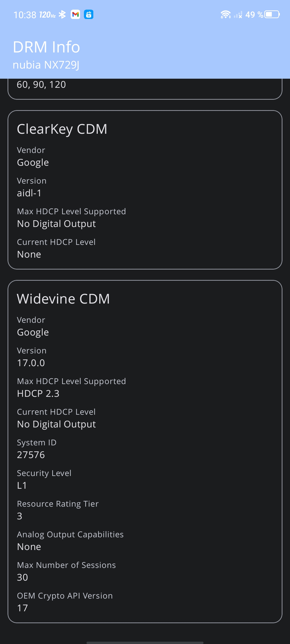The height and width of the screenshot is (644, 290).
Task: Tap the battery indicator icon
Action: (x=272, y=15)
